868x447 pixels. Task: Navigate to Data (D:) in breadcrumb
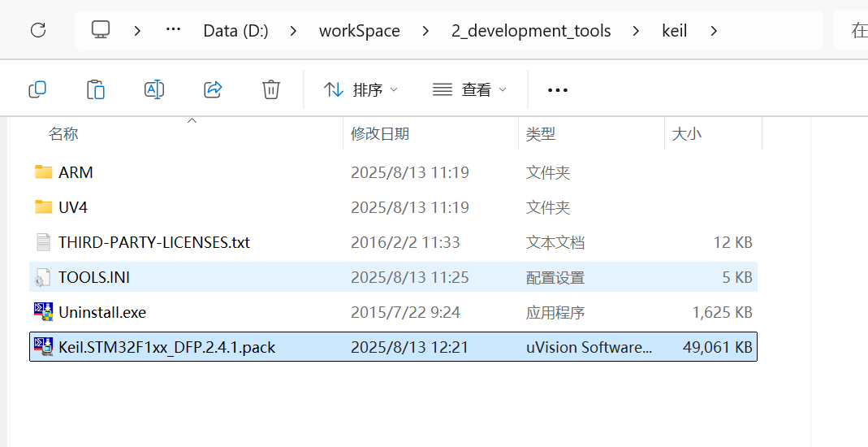point(235,30)
